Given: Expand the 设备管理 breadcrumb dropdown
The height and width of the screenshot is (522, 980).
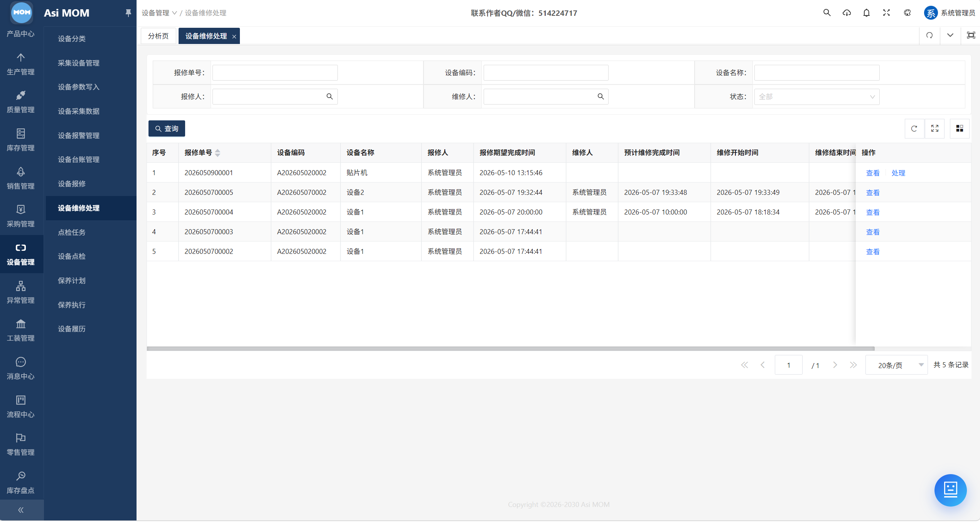Looking at the screenshot, I should tap(159, 13).
